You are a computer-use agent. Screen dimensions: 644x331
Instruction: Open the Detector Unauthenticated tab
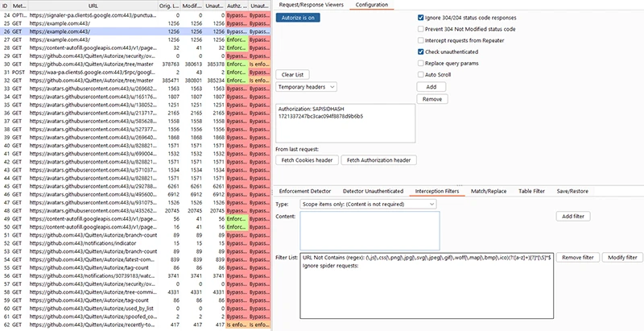pyautogui.click(x=373, y=191)
